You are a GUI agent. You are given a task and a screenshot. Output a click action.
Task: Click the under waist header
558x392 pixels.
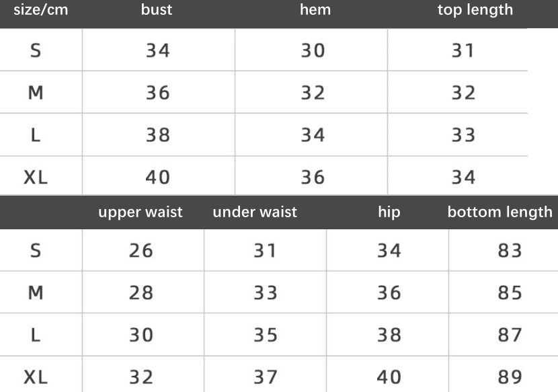pyautogui.click(x=255, y=212)
